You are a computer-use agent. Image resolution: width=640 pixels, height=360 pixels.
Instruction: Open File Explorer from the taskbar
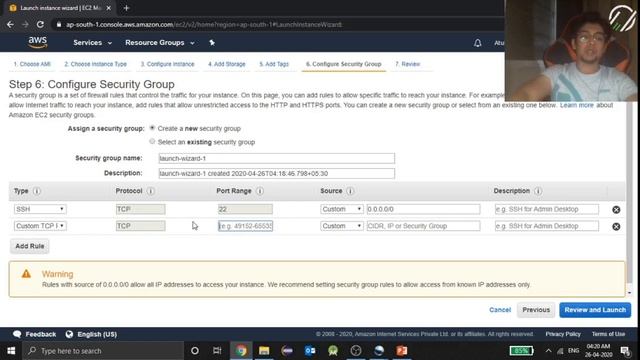(x=264, y=351)
